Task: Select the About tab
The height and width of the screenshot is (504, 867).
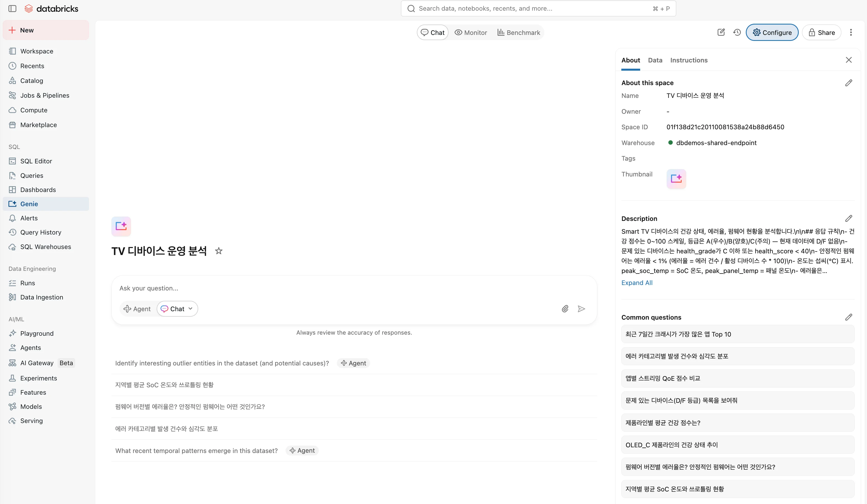Action: click(631, 60)
